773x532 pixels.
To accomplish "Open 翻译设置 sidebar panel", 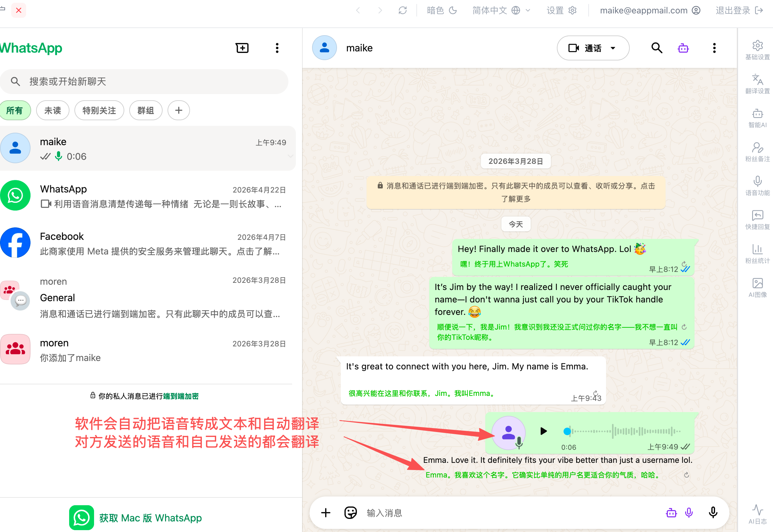I will [757, 84].
